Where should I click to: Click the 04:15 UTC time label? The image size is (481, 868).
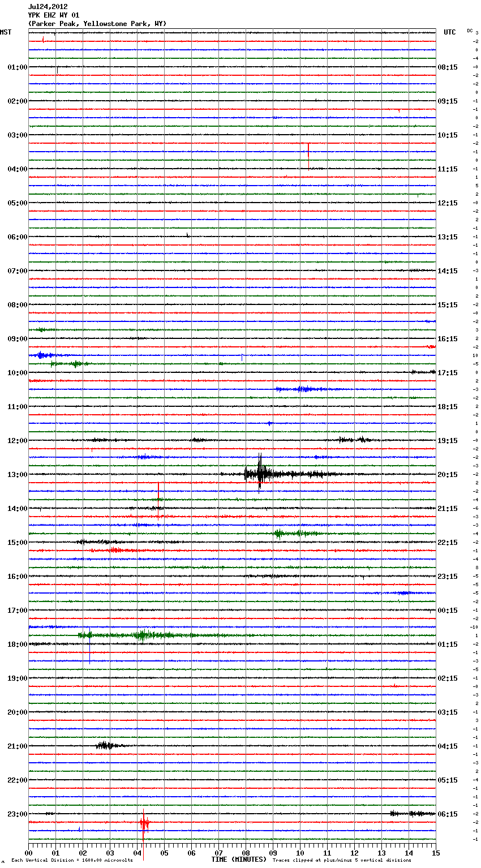pyautogui.click(x=448, y=746)
